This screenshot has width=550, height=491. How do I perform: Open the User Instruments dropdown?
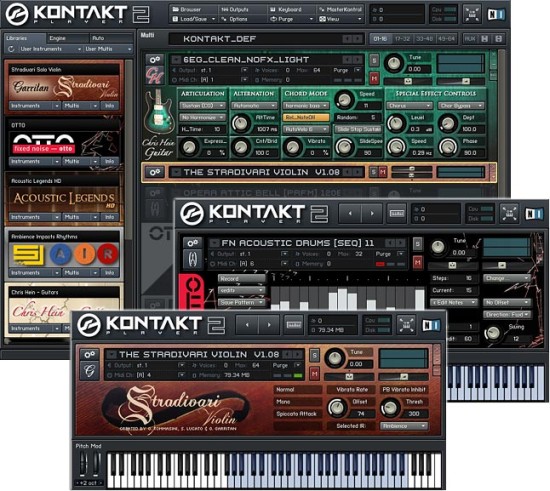click(50, 49)
